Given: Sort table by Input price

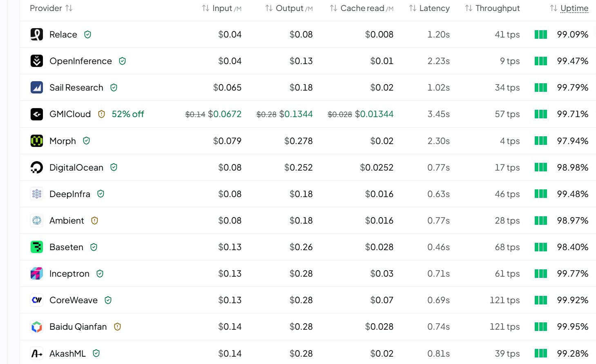Looking at the screenshot, I should tap(222, 8).
